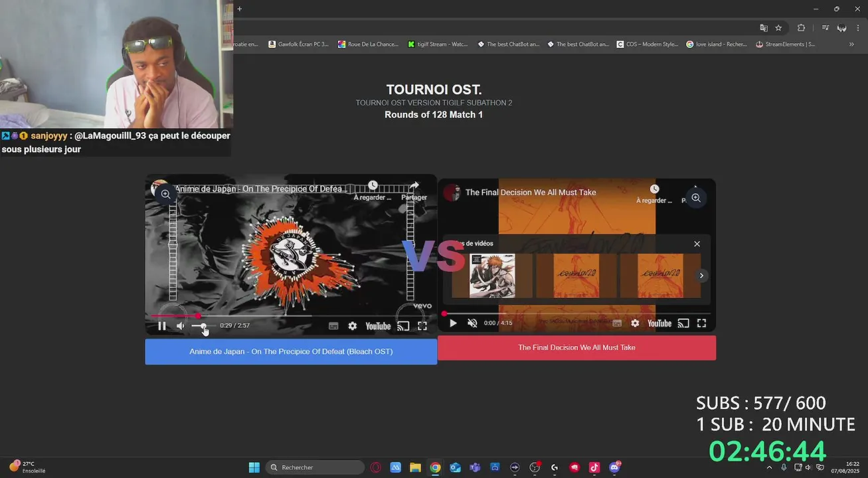Viewport: 868px width, 478px height.
Task: Open the left video's title link
Action: 261,189
